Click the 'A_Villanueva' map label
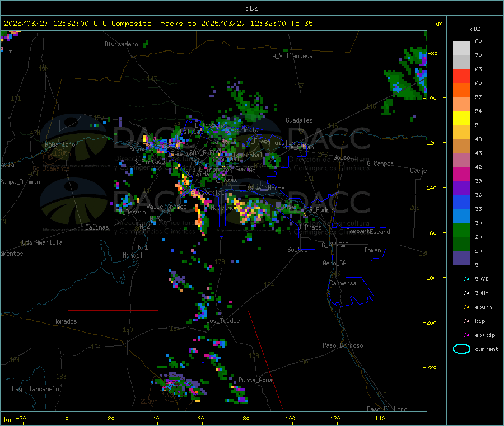The width and height of the screenshot is (504, 426). pos(292,56)
